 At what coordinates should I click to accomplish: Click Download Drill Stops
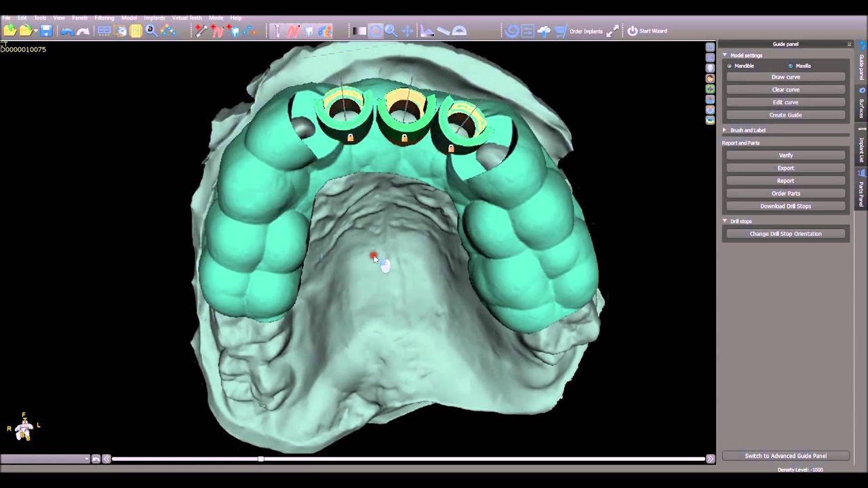(x=785, y=206)
